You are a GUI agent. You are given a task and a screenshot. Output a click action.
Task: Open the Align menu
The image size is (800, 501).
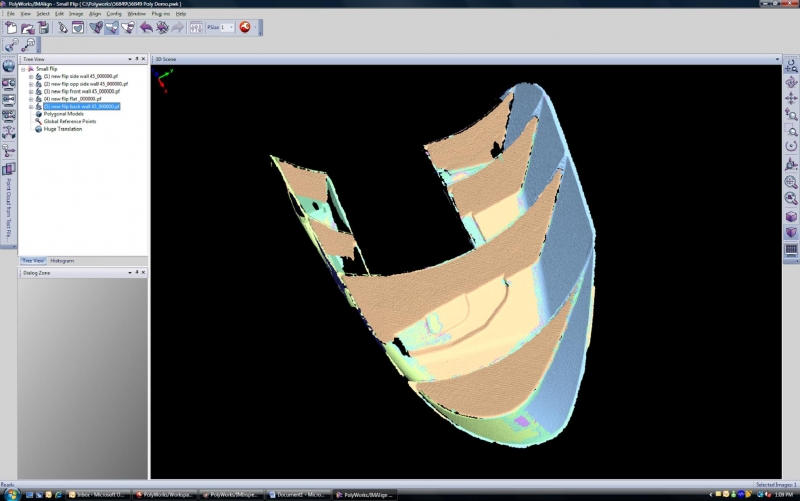[93, 14]
